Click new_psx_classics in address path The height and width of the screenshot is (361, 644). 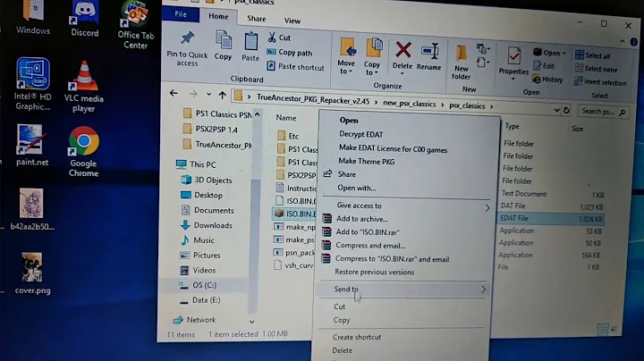click(409, 104)
